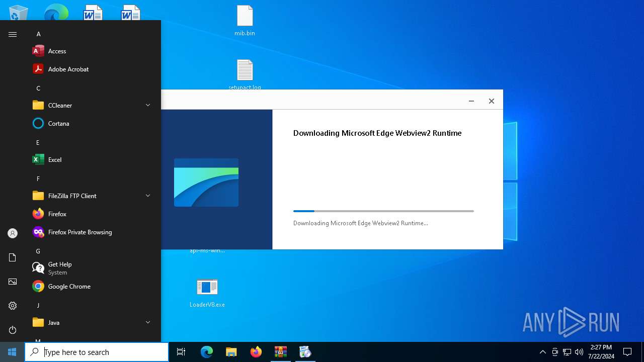Open Firefox on taskbar
This screenshot has height=362, width=644.
click(x=256, y=352)
